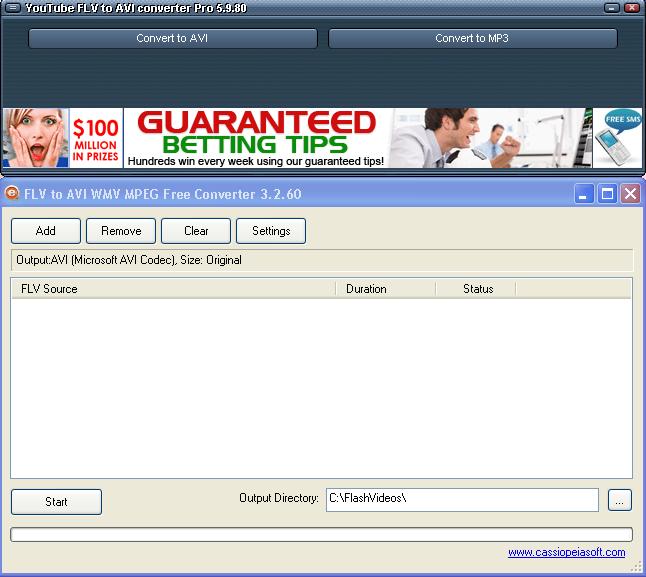This screenshot has width=646, height=577.
Task: Open the Free SMS phone ad
Action: tap(617, 138)
